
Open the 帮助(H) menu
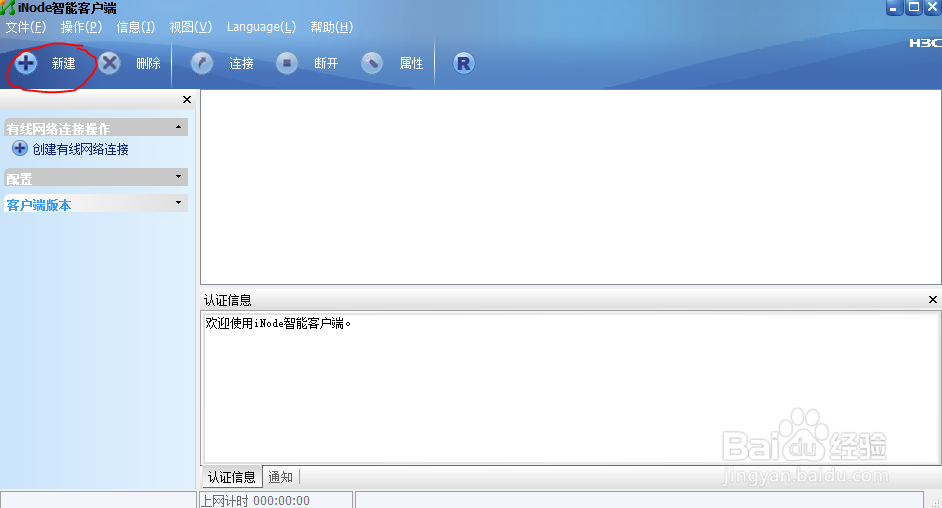332,27
